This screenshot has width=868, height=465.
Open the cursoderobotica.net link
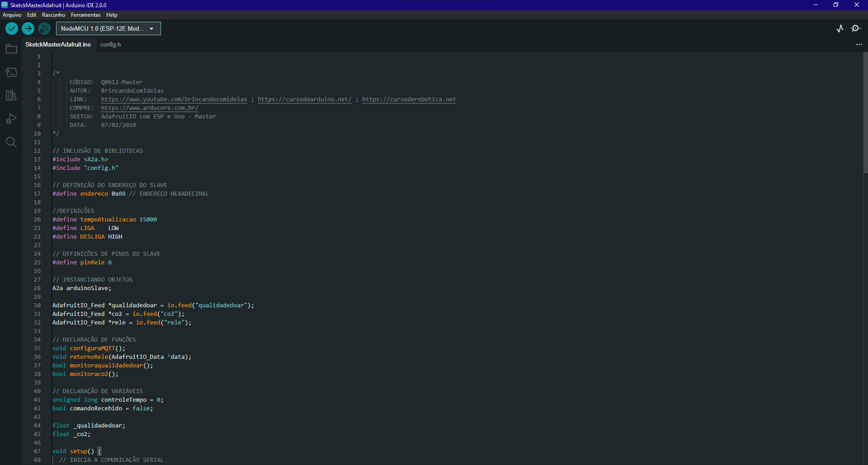pyautogui.click(x=409, y=99)
